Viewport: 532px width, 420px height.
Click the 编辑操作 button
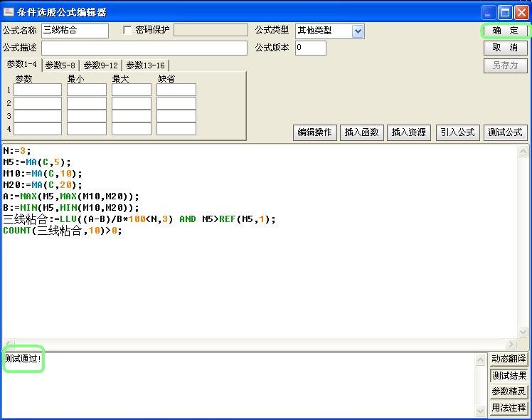[x=314, y=132]
